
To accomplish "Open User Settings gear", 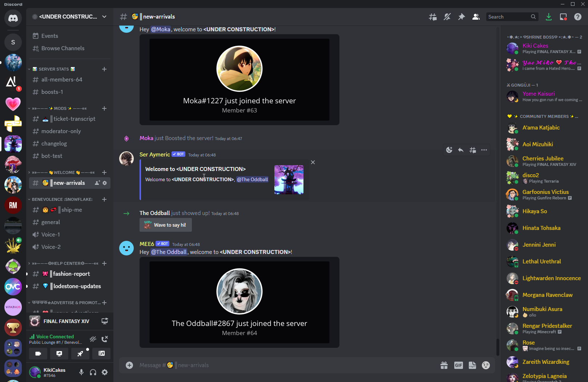I will [x=105, y=372].
